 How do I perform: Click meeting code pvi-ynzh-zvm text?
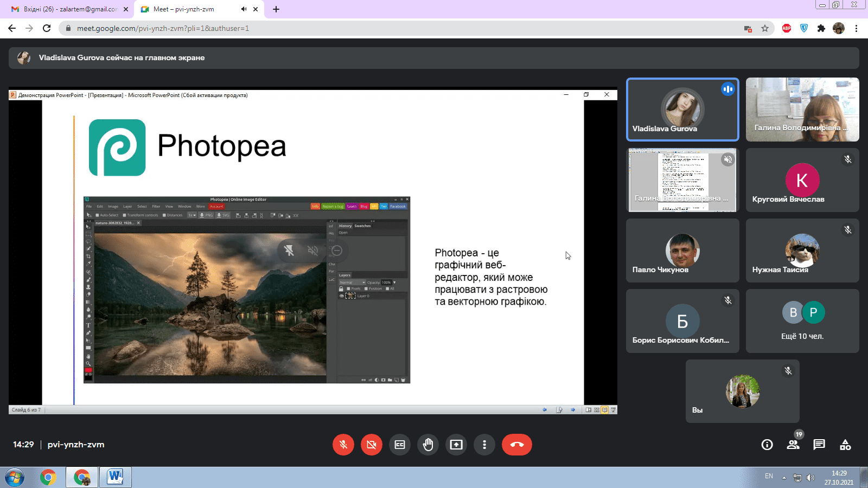(76, 445)
